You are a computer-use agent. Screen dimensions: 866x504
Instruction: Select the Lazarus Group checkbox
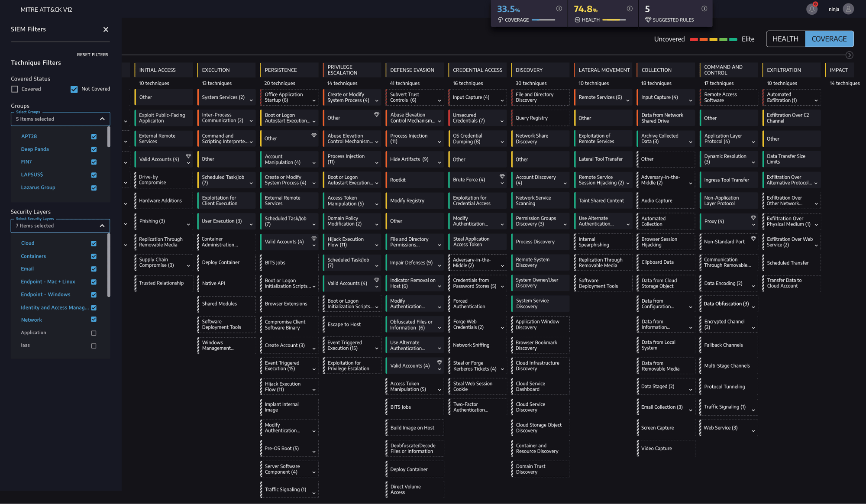(x=94, y=188)
